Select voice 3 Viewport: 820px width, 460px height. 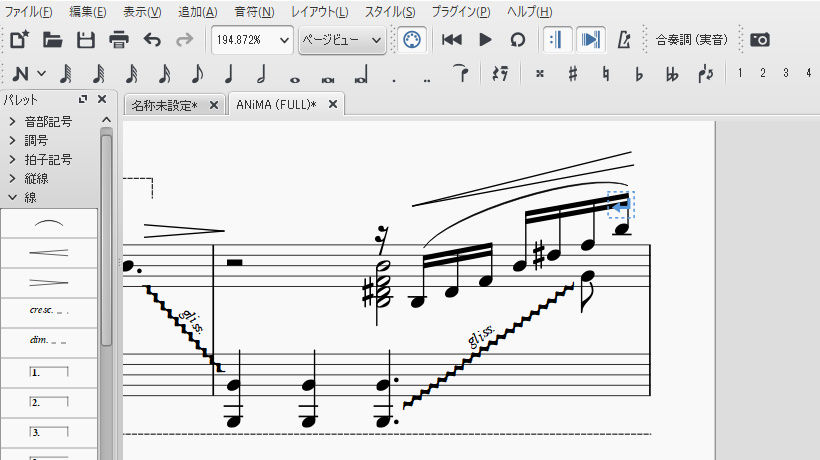click(786, 73)
